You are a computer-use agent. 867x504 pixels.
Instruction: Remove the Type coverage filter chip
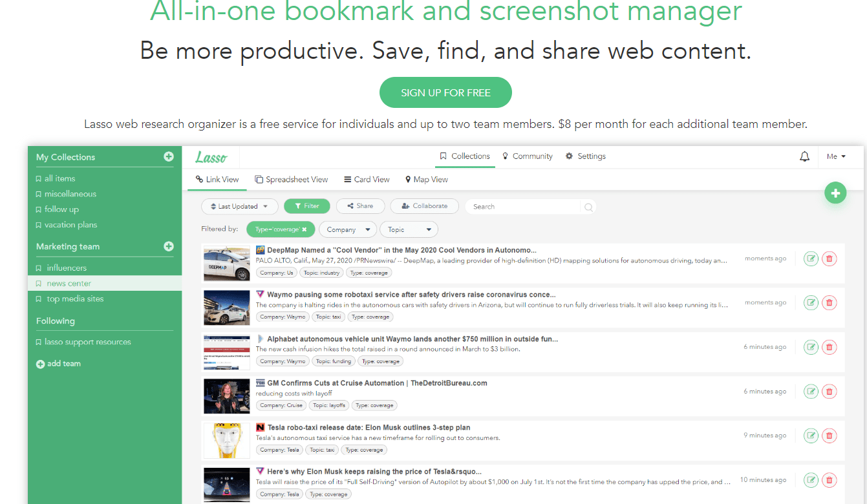(x=305, y=229)
